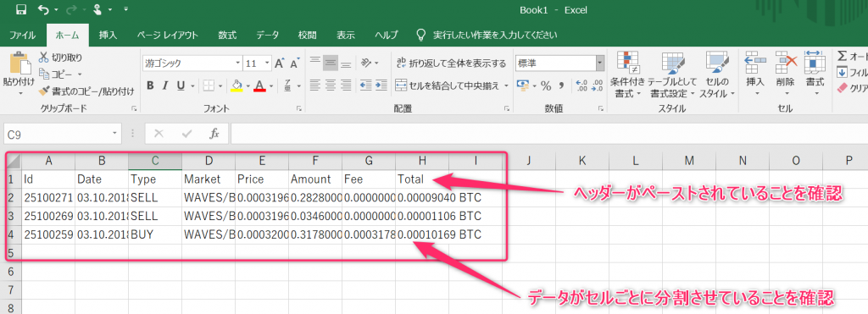Image resolution: width=868 pixels, height=314 pixels.
Task: Switch to the 数式 tab
Action: click(227, 35)
